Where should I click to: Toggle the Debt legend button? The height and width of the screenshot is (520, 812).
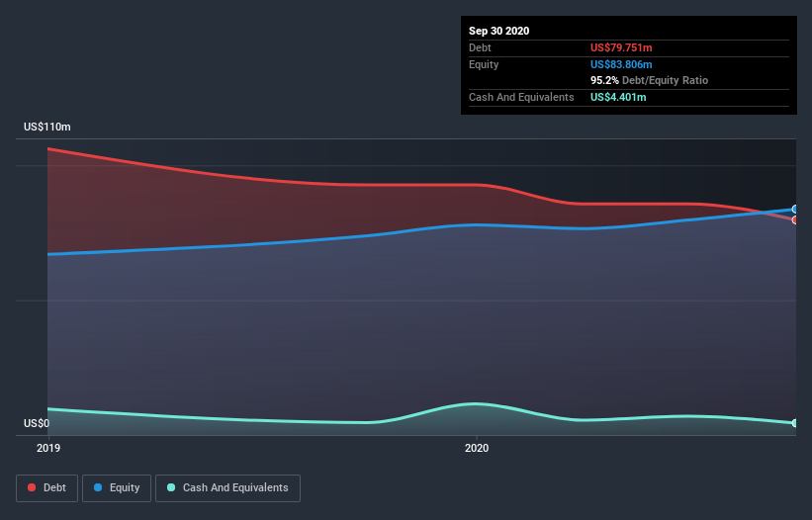click(x=47, y=488)
